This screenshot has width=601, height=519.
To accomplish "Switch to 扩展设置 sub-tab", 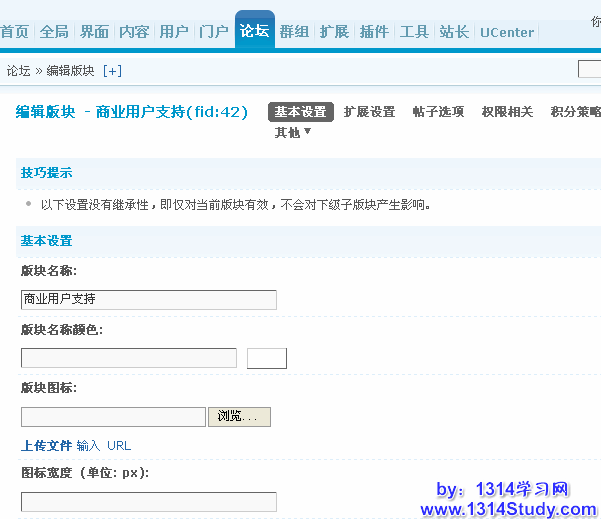I will 369,112.
